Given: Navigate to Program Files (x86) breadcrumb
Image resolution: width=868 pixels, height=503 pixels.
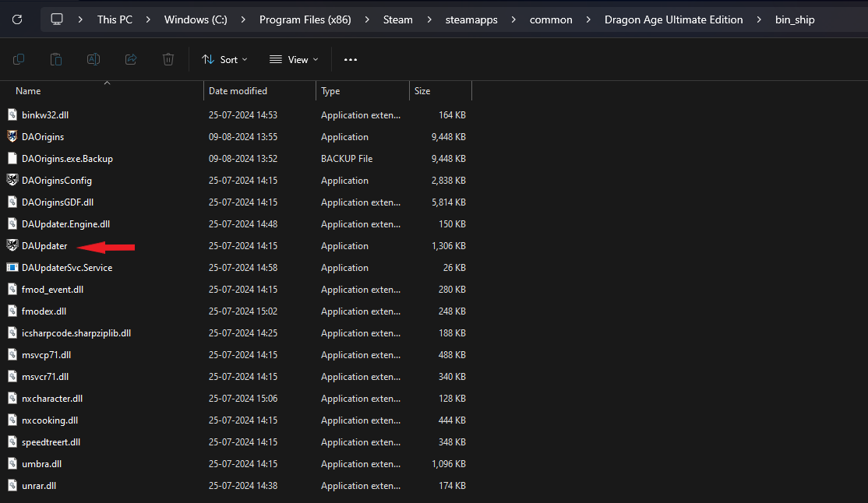Looking at the screenshot, I should click(x=305, y=20).
